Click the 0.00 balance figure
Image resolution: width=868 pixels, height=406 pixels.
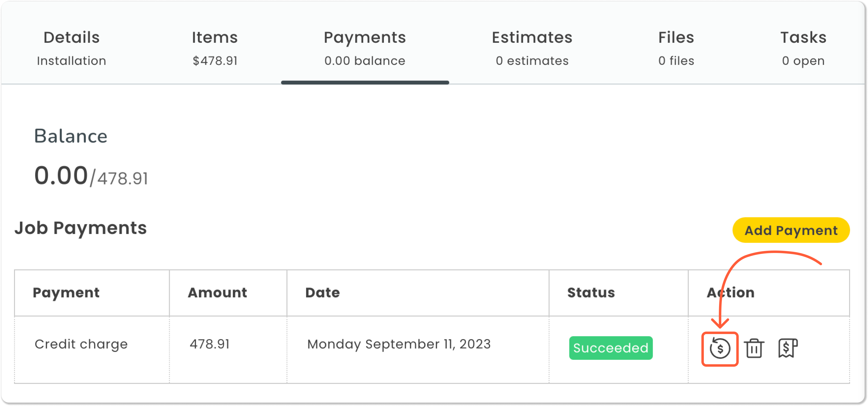point(61,176)
